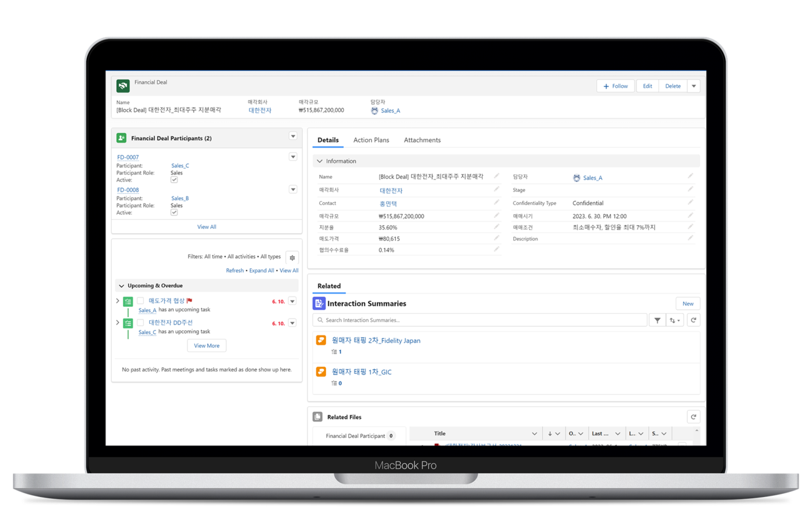
Task: Click Refresh link in activity timeline
Action: [x=235, y=271]
